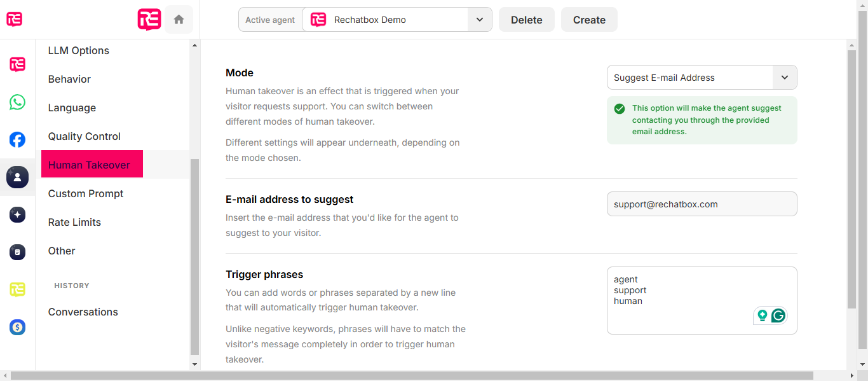
Task: Click the Delete button
Action: 527,20
